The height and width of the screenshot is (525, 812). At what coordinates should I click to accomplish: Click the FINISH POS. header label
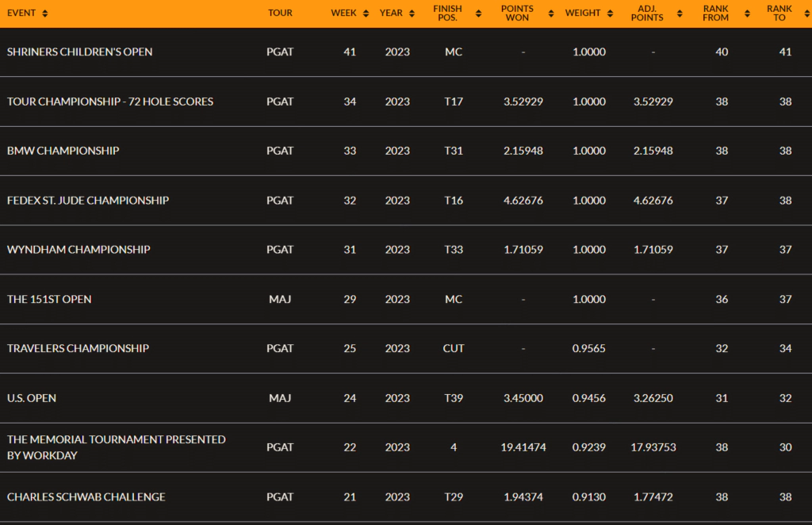(447, 13)
